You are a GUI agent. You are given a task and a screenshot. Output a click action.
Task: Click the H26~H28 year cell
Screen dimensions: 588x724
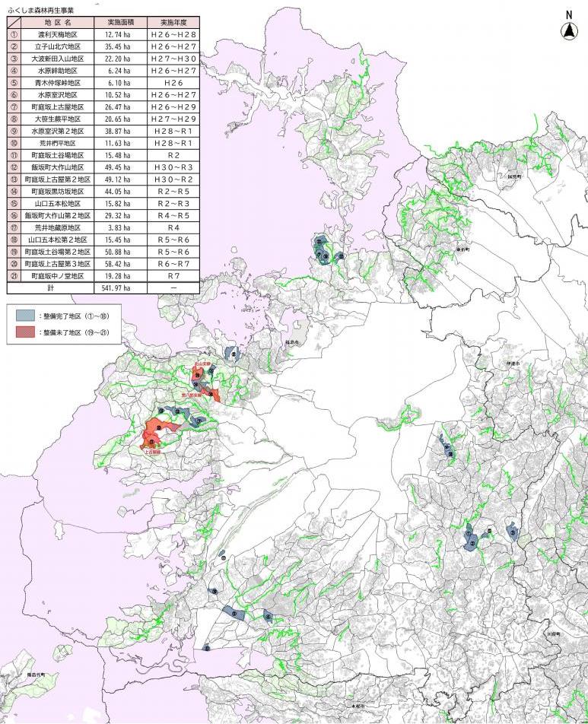coord(173,35)
